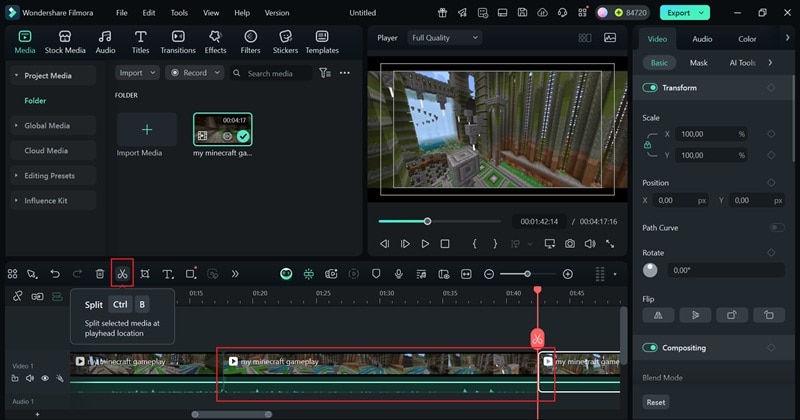Click the Import Media plus tile
The width and height of the screenshot is (800, 420).
pos(147,130)
